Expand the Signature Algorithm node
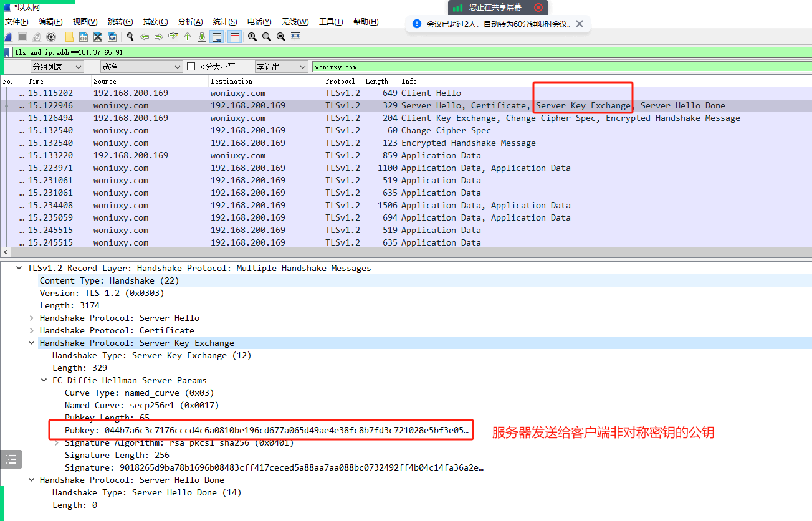Image resolution: width=812 pixels, height=521 pixels. [x=57, y=442]
